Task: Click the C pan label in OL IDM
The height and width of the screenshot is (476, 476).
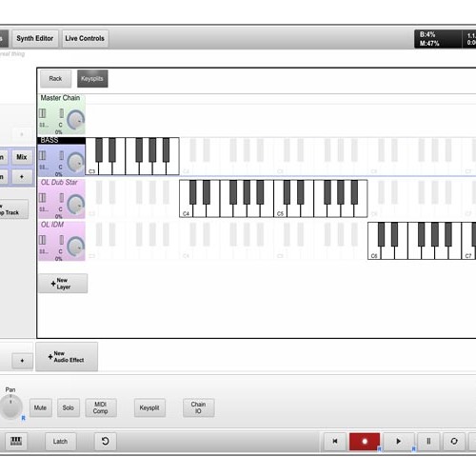Action: coord(61,251)
